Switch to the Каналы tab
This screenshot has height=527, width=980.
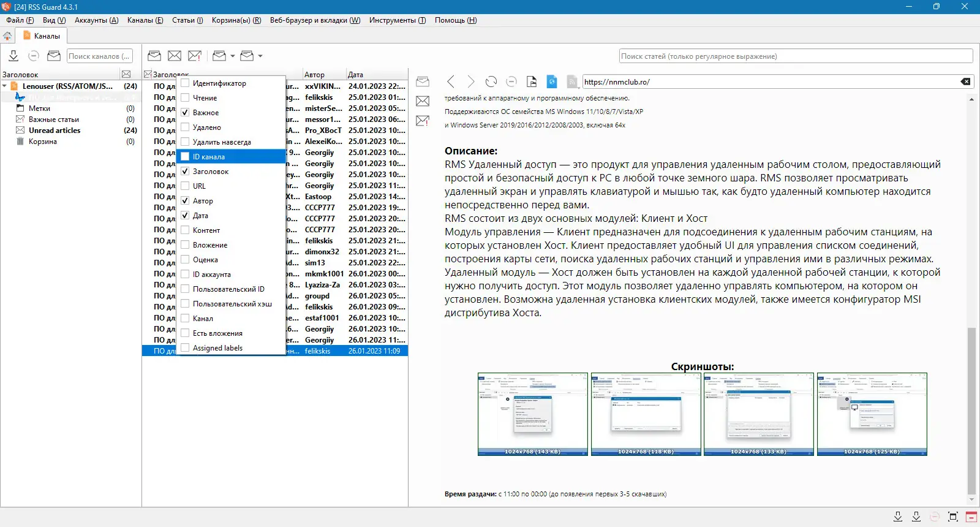[x=42, y=36]
